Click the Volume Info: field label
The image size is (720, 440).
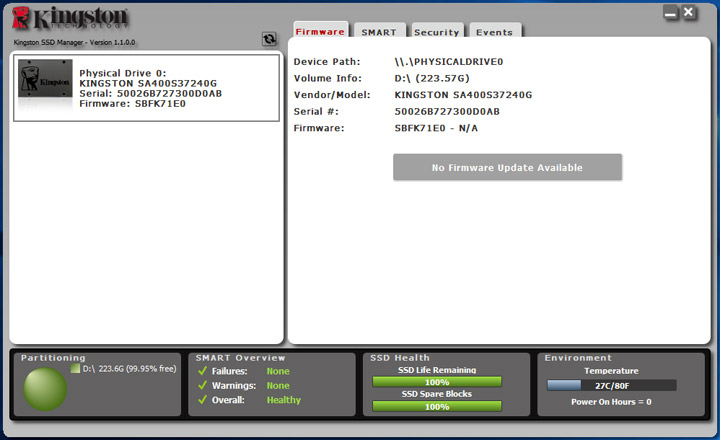pos(328,78)
